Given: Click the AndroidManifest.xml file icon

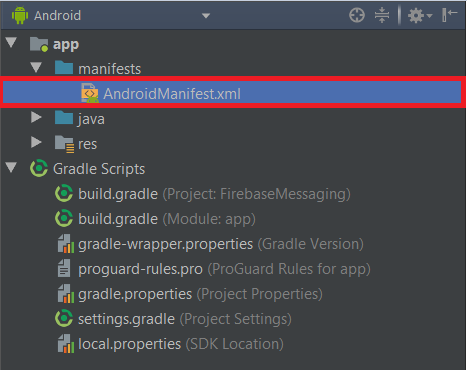Looking at the screenshot, I should click(x=90, y=93).
